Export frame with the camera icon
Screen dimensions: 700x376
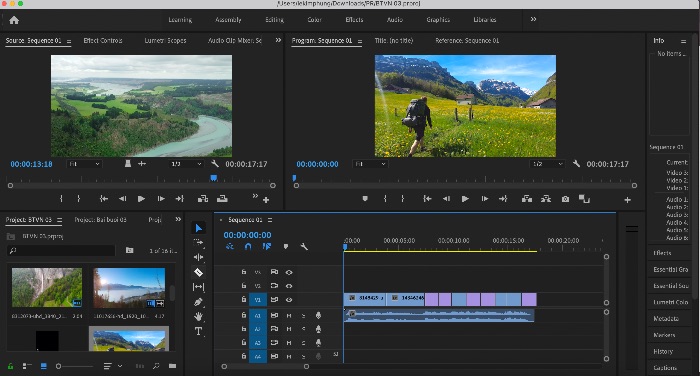point(565,199)
